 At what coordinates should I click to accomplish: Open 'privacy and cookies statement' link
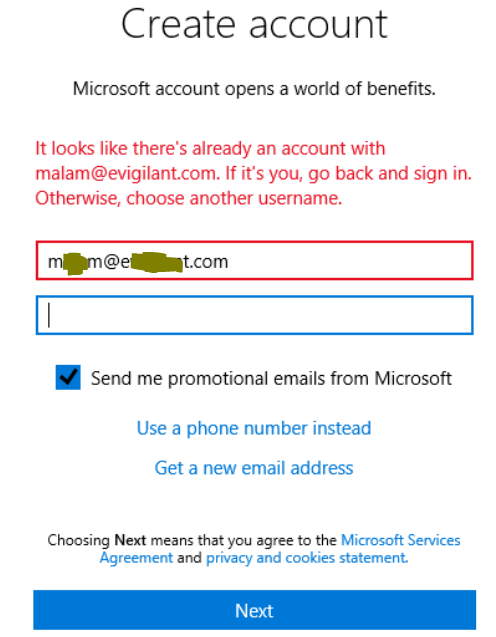[307, 558]
